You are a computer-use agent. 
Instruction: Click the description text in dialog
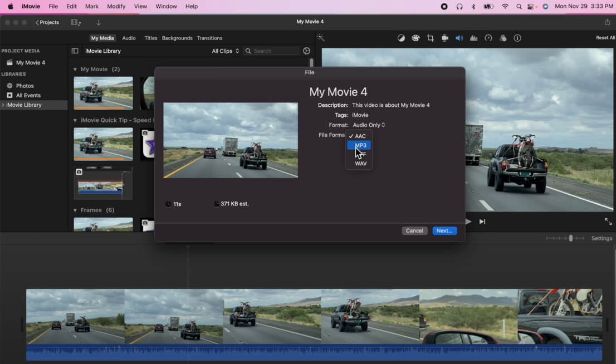(391, 105)
